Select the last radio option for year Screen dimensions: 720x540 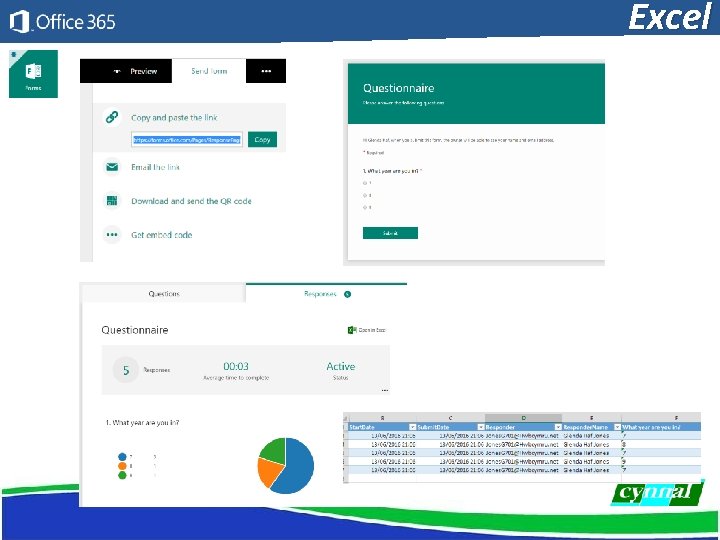[365, 207]
